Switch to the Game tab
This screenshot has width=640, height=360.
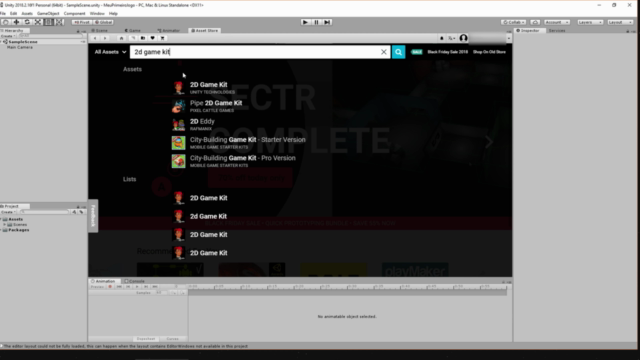(x=133, y=31)
